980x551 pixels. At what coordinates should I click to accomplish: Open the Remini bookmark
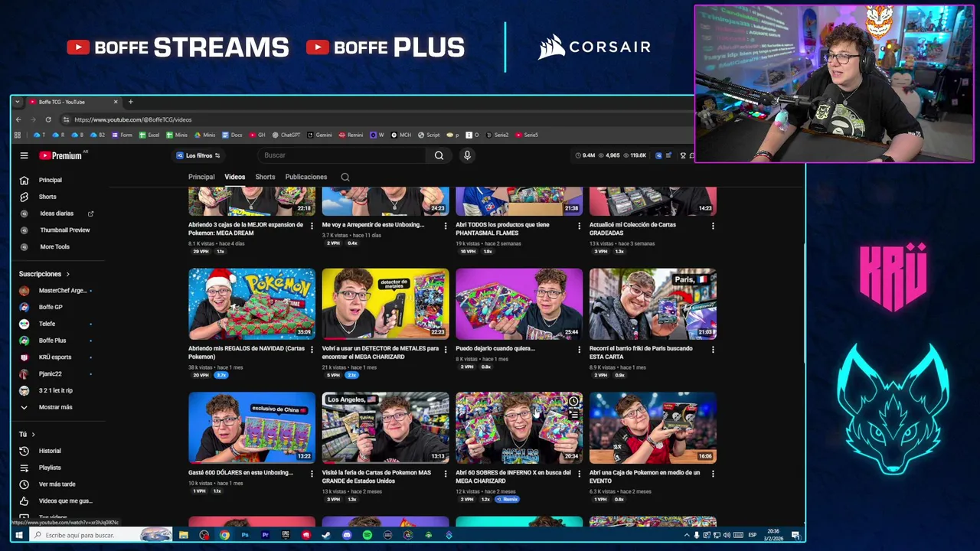pos(351,135)
